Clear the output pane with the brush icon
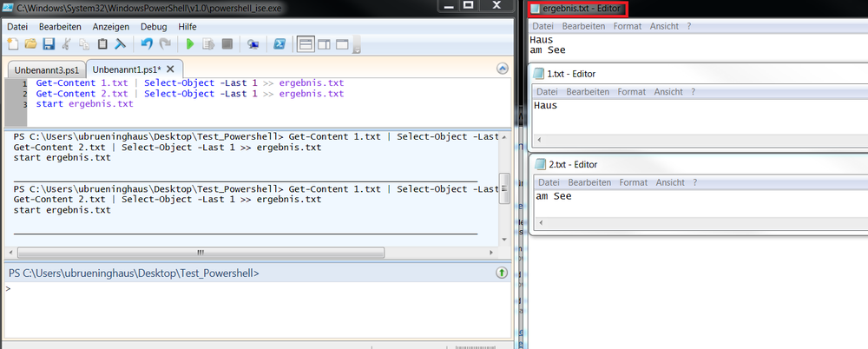 pyautogui.click(x=121, y=43)
